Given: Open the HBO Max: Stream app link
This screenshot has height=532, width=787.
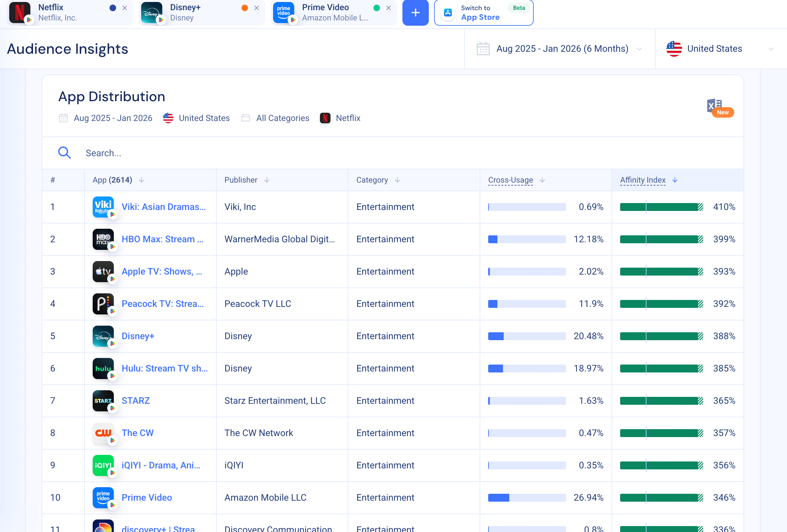Looking at the screenshot, I should click(x=162, y=239).
